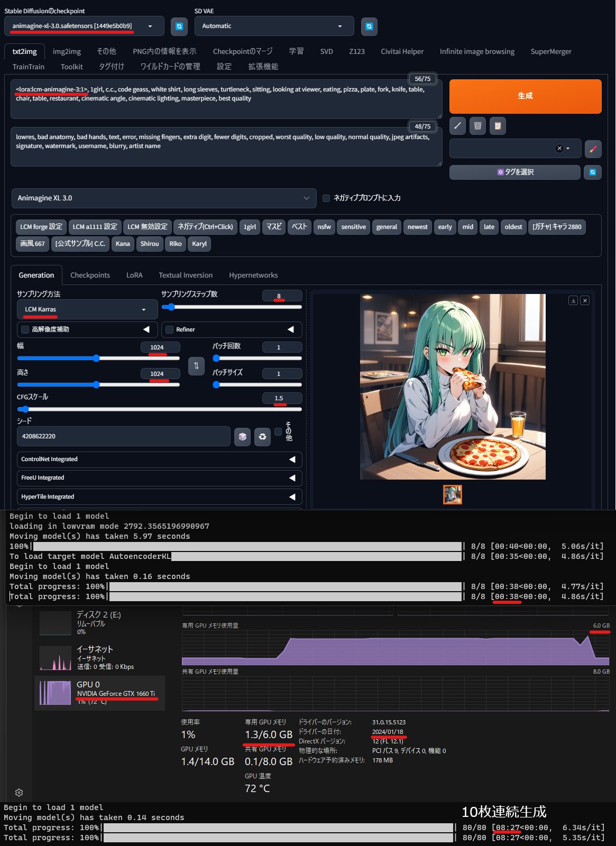Open the 拡張機能 tab
This screenshot has height=846, width=616.
pos(263,67)
